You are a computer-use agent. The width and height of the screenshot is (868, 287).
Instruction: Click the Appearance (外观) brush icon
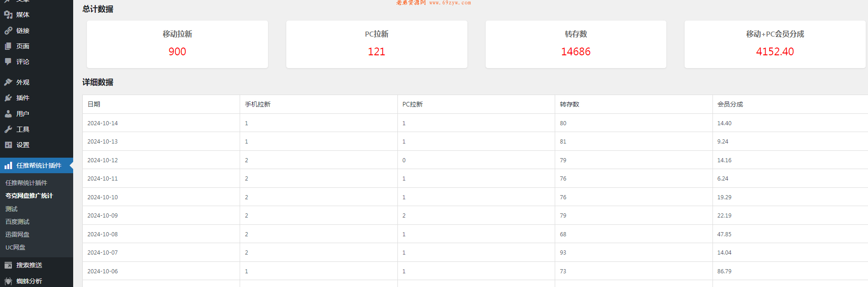(8, 82)
